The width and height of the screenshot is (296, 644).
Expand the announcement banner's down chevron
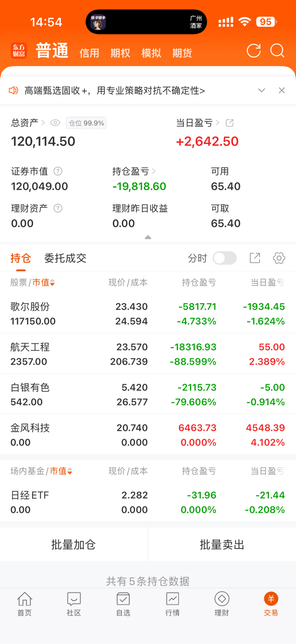[262, 90]
